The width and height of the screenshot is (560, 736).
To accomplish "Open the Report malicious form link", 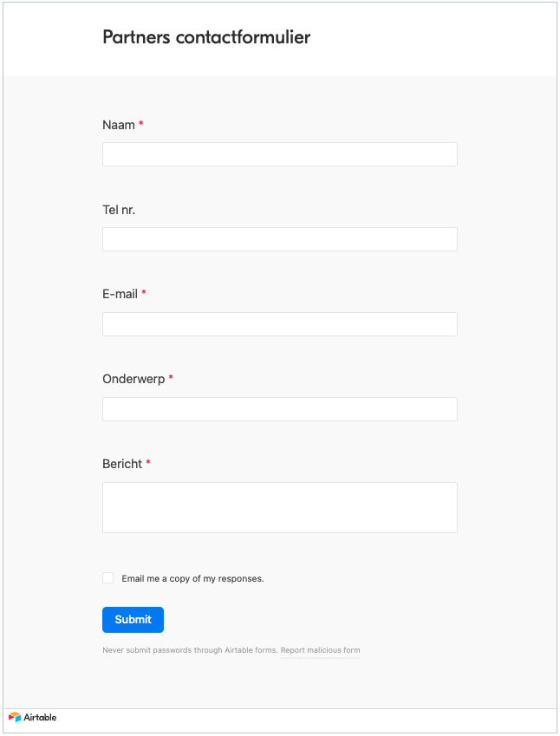I will point(320,650).
